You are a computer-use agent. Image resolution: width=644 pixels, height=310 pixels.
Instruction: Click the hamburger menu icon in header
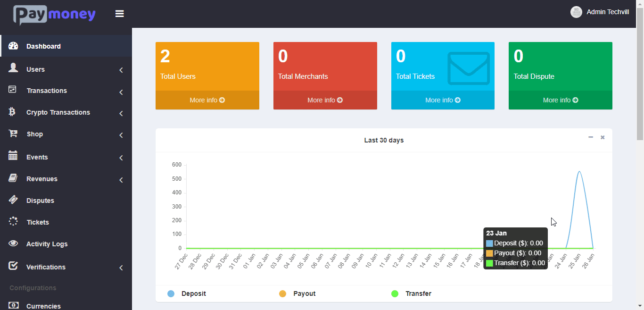tap(120, 14)
